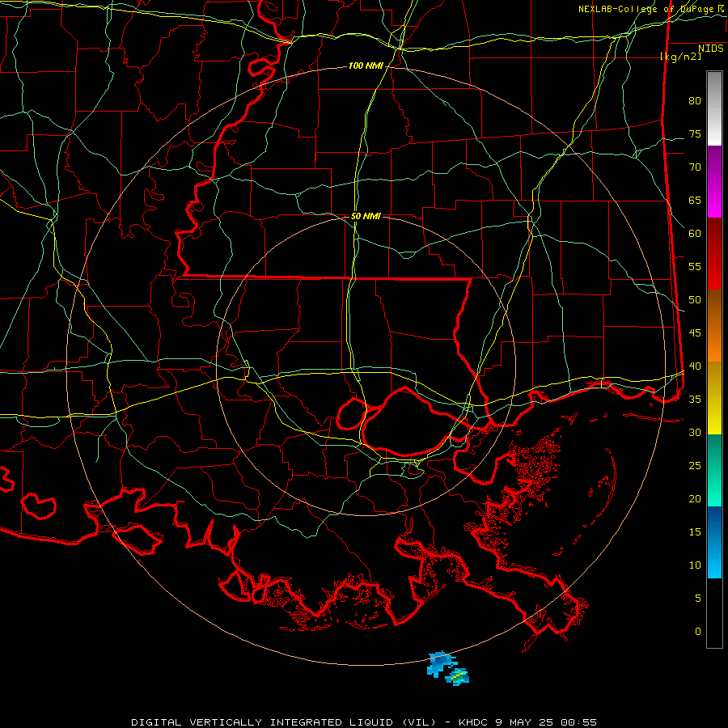Click the red segment of the color bar
This screenshot has height=728, width=728.
pyautogui.click(x=714, y=254)
